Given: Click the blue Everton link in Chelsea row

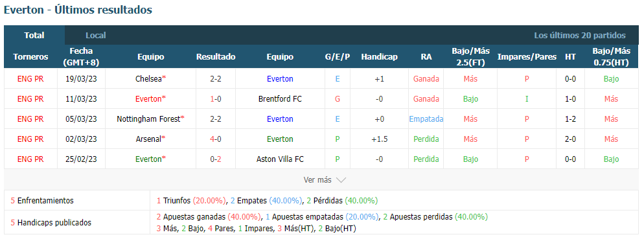Looking at the screenshot, I should coord(280,79).
